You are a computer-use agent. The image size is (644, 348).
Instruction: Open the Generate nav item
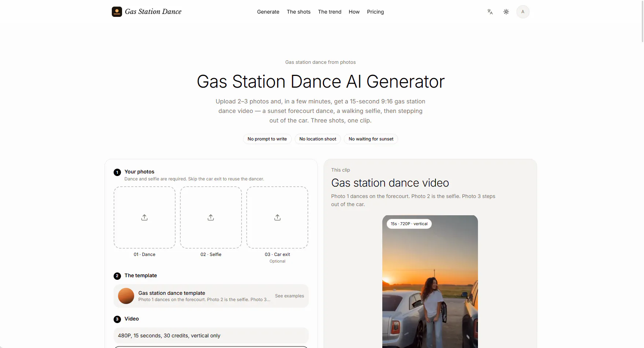click(x=268, y=12)
